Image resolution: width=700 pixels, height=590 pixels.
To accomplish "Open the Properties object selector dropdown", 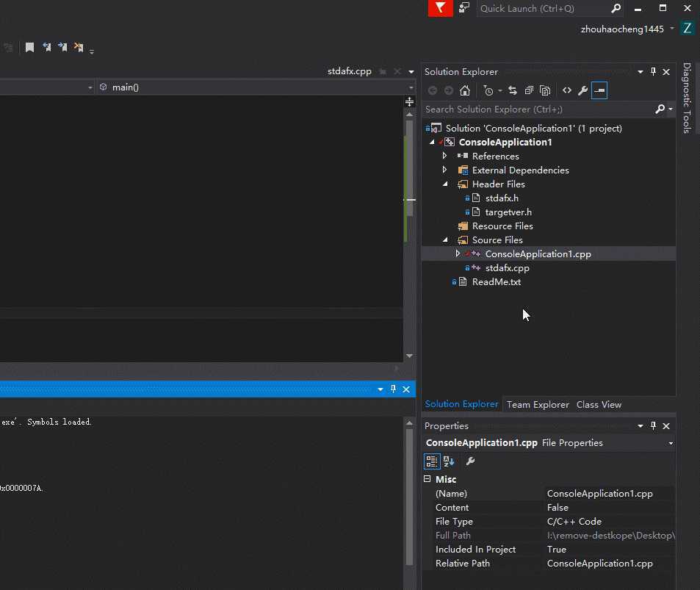I will (671, 443).
